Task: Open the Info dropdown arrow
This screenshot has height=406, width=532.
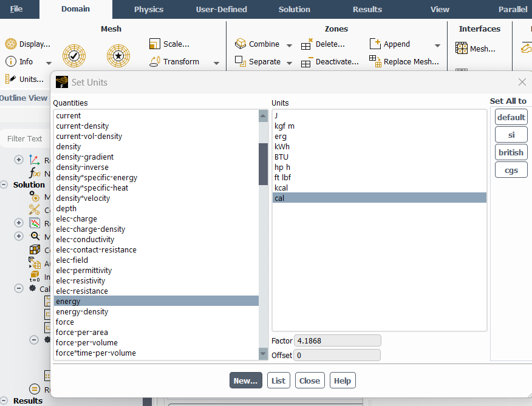Action: (x=49, y=63)
